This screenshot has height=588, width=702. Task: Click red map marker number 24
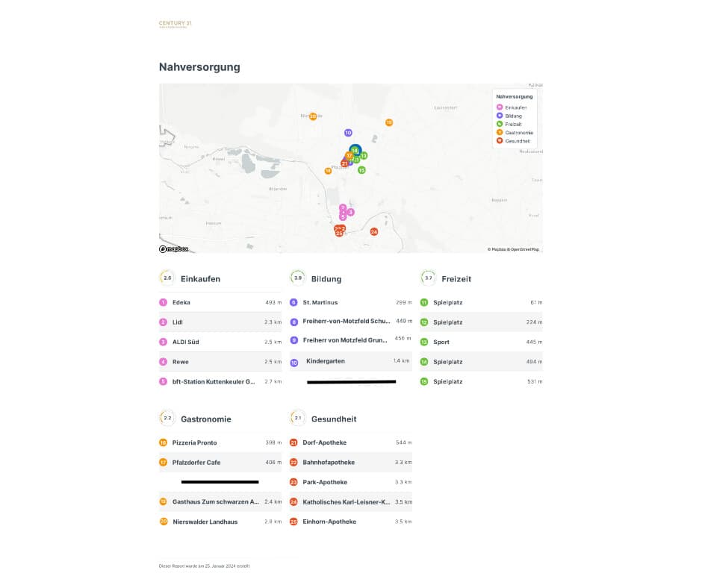(x=374, y=232)
